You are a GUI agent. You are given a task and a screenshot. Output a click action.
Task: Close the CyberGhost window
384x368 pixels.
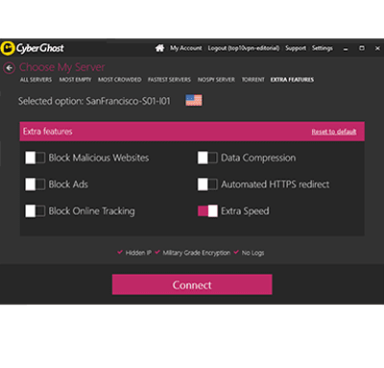377,48
